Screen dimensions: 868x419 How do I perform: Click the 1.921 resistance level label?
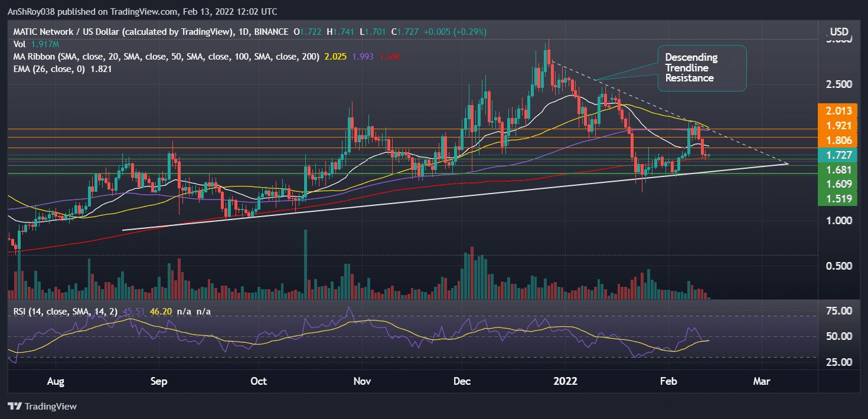point(838,125)
